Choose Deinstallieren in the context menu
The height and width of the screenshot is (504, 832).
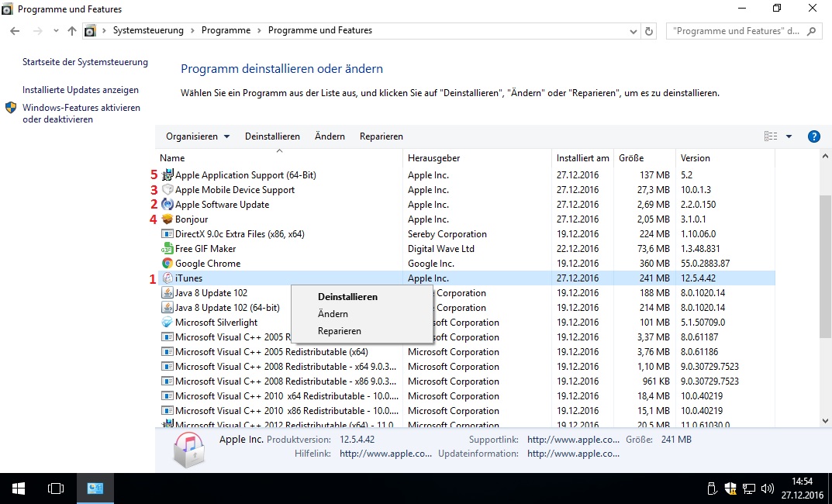click(347, 296)
